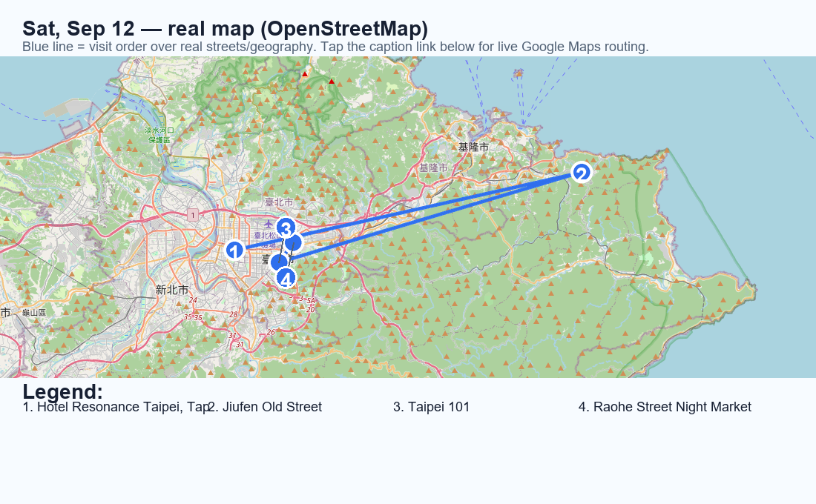Click the Legend heading
This screenshot has height=504, width=816.
63,391
